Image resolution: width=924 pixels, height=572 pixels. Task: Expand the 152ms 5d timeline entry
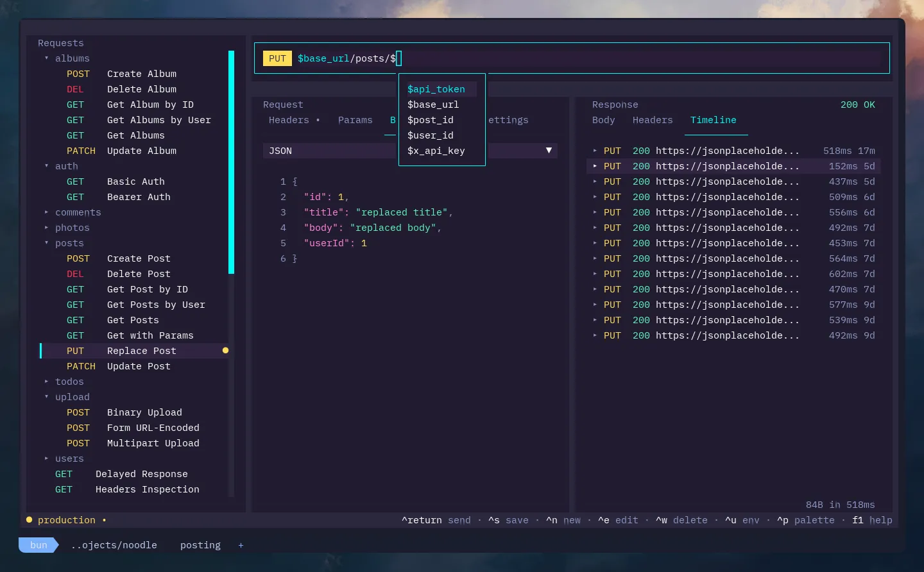tap(595, 166)
